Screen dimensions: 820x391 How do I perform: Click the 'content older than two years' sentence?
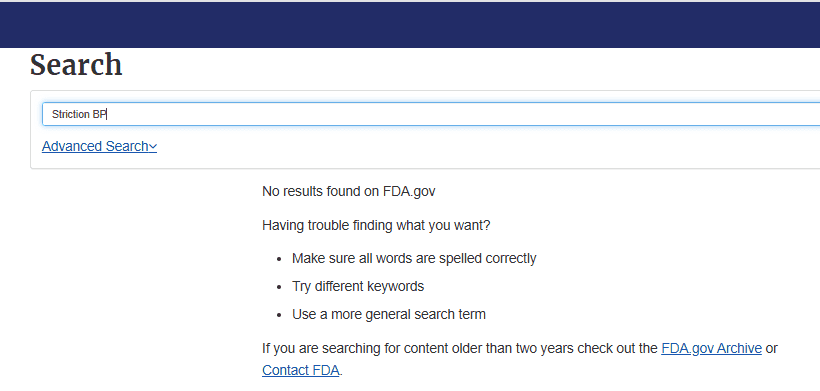pos(460,348)
